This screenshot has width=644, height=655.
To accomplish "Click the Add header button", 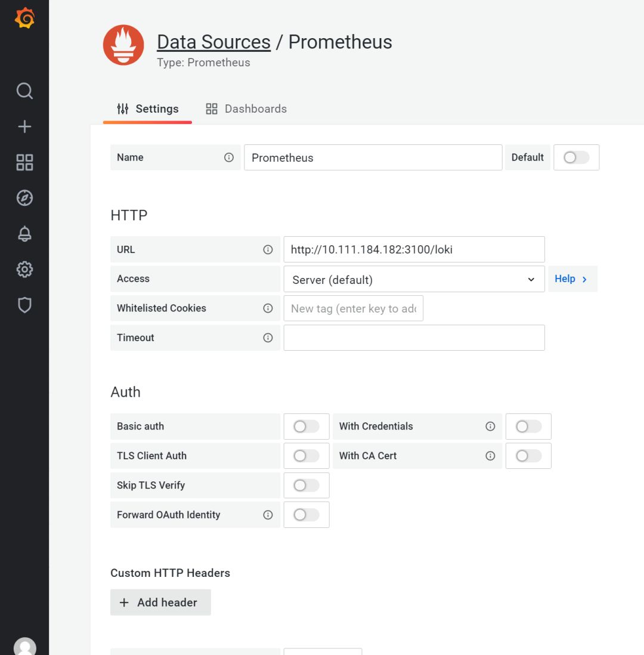I will 160,603.
